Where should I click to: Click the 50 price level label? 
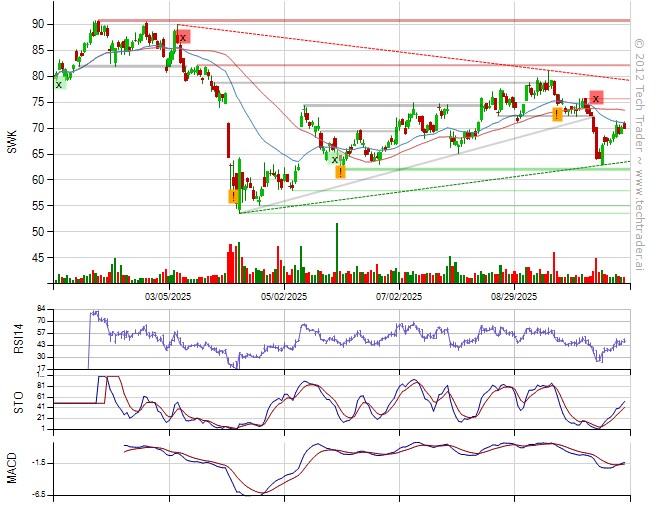pos(37,232)
